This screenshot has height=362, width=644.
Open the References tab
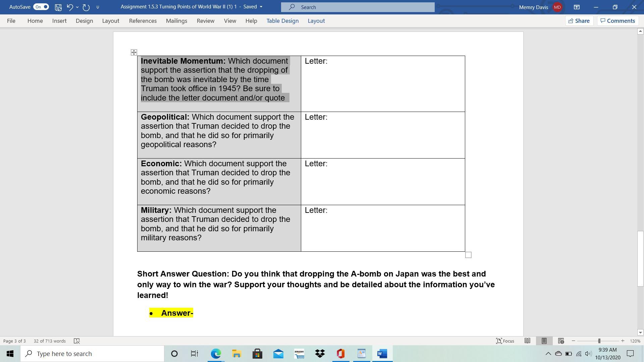coord(143,21)
